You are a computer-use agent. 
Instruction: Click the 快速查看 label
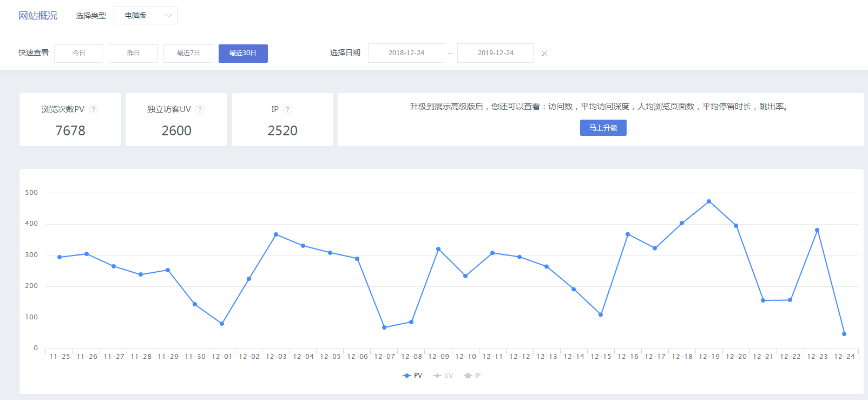pos(34,53)
